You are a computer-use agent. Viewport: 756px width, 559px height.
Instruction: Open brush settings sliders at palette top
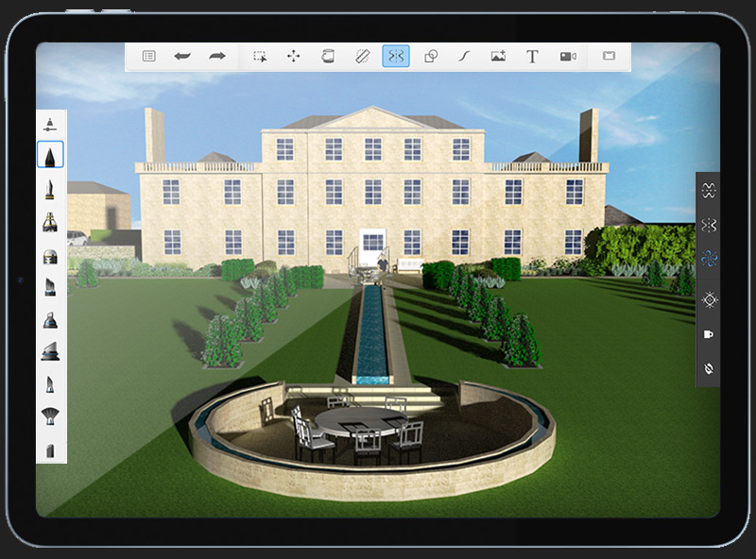pos(51,124)
